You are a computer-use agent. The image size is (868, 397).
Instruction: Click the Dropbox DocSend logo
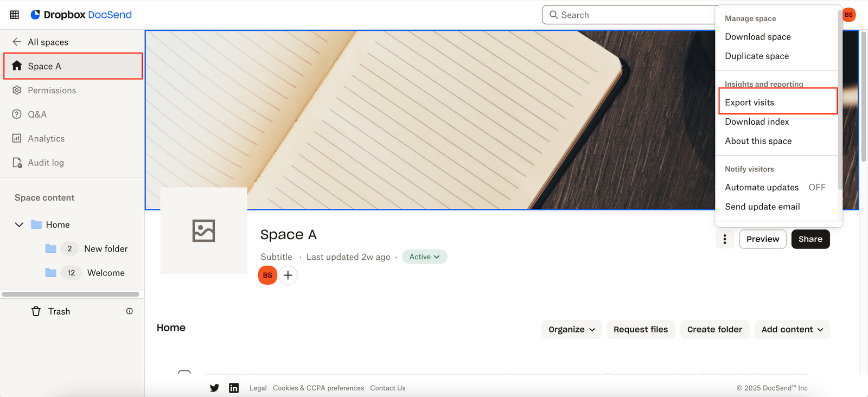(81, 15)
